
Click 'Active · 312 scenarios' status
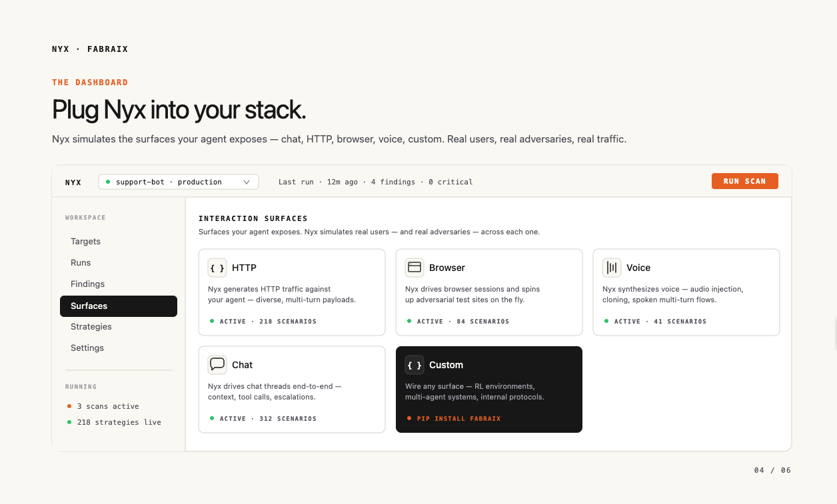[268, 419]
